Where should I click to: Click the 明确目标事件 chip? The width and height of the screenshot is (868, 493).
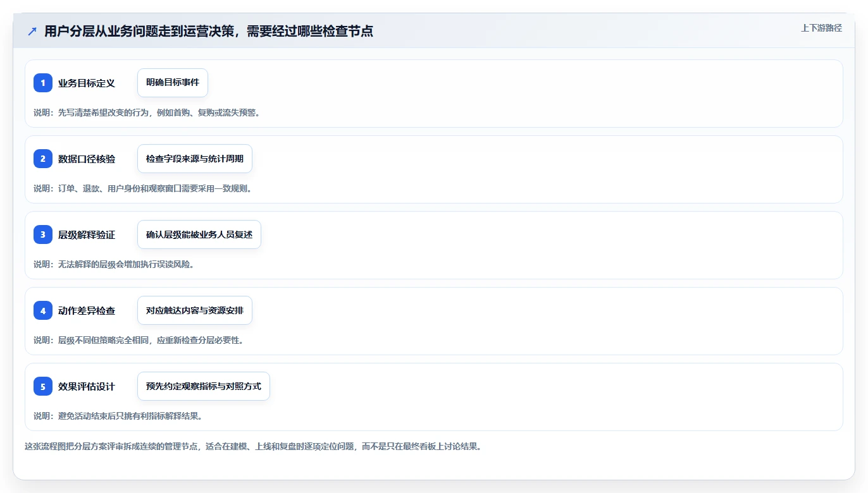point(173,83)
